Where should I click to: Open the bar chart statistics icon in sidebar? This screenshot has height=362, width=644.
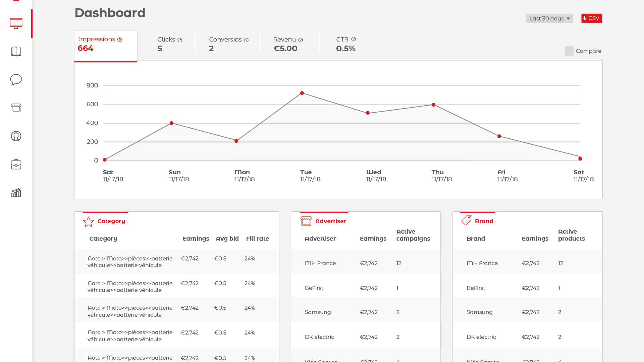pyautogui.click(x=16, y=192)
